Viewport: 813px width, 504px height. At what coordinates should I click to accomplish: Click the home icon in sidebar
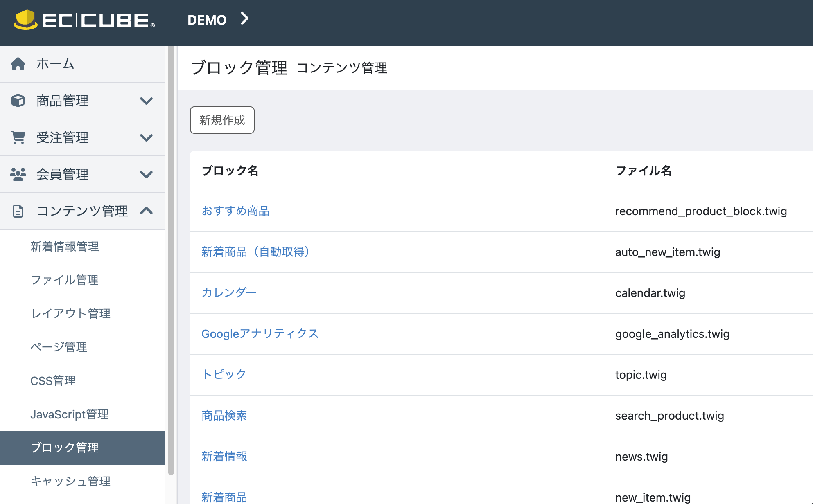coord(18,64)
